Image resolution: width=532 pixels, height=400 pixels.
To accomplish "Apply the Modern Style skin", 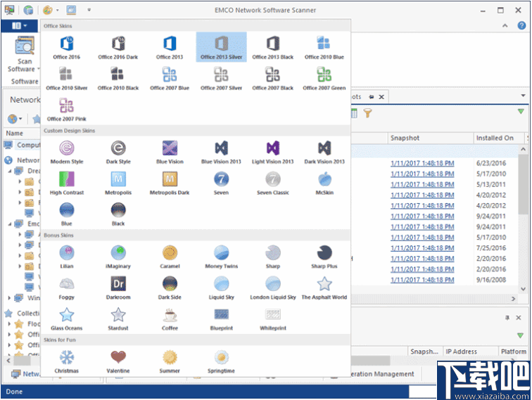I will click(66, 152).
